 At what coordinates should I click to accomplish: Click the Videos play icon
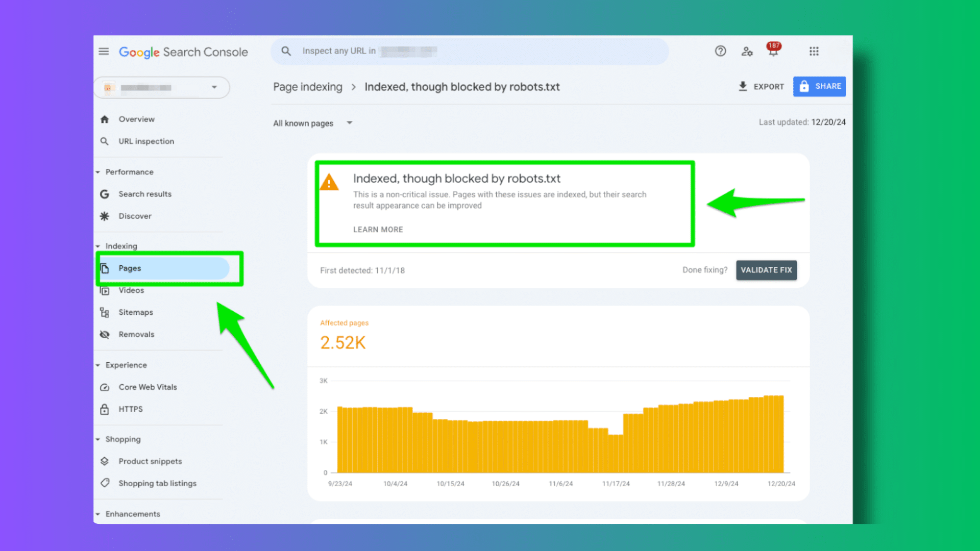pos(105,291)
